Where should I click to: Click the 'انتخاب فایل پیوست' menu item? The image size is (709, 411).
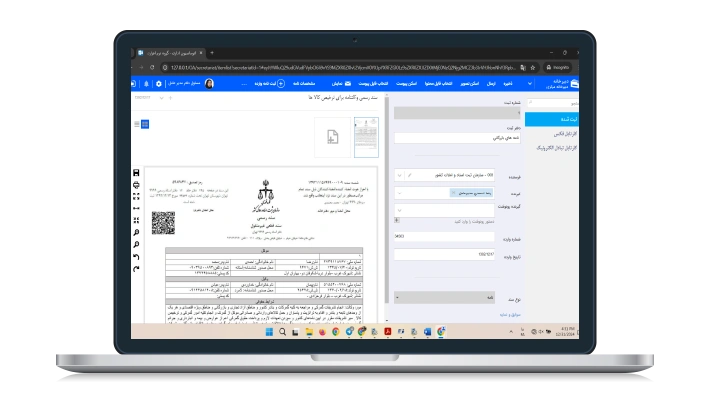(x=373, y=84)
